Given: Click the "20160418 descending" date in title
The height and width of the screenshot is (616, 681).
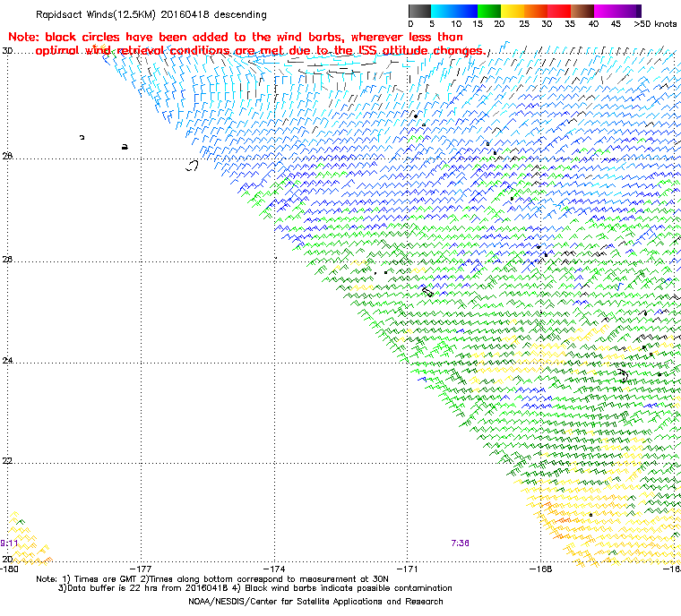Looking at the screenshot, I should coord(213,14).
